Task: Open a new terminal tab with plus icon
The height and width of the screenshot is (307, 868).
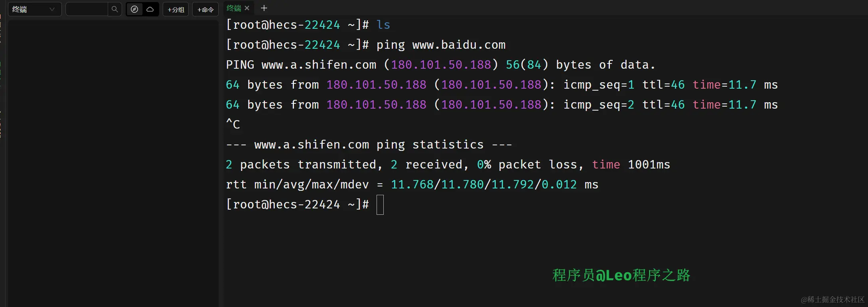Action: [x=264, y=8]
